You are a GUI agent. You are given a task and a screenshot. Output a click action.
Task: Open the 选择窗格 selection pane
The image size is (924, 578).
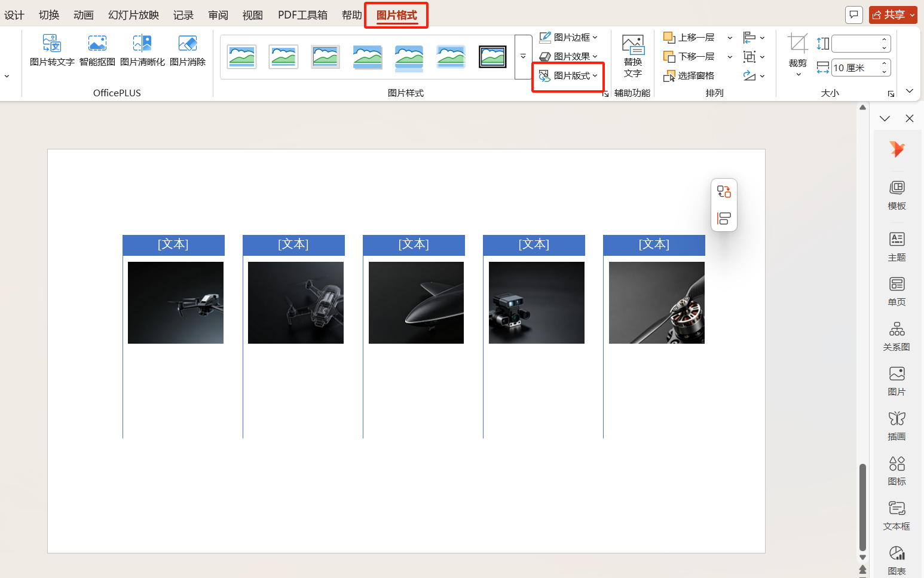pos(689,76)
